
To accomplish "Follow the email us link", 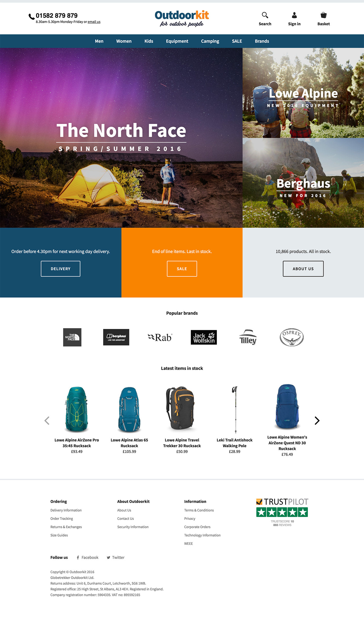I will point(94,22).
